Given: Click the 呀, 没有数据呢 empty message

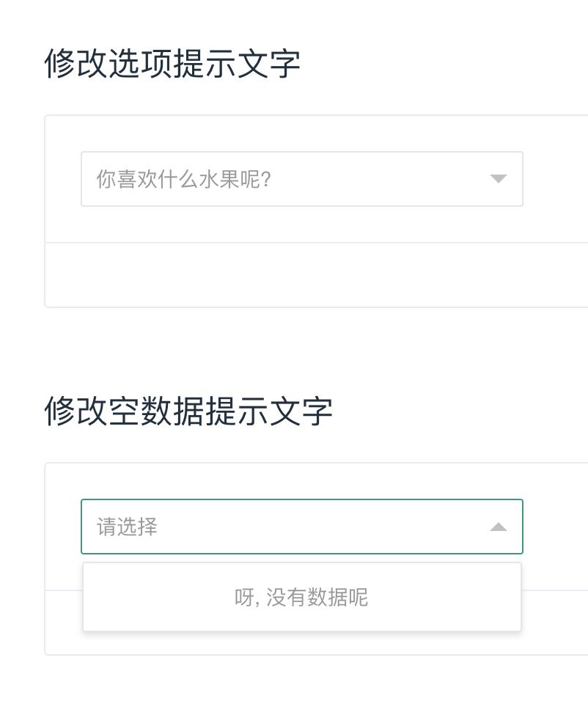Looking at the screenshot, I should (x=301, y=598).
